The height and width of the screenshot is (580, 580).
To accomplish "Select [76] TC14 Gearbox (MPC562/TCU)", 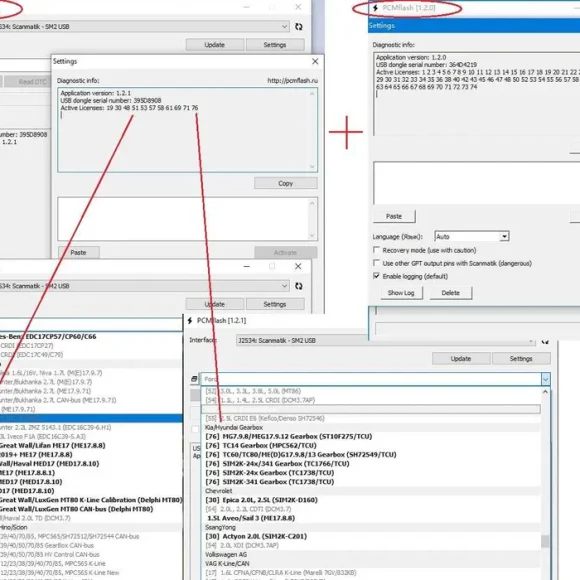I will pos(261,445).
